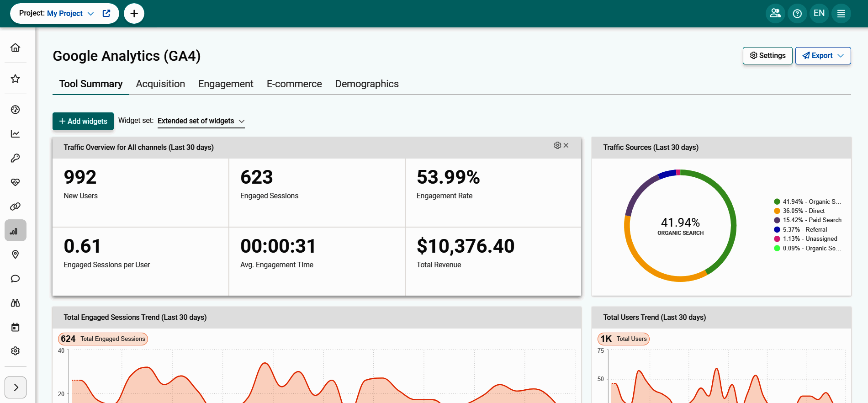The height and width of the screenshot is (403, 868).
Task: Expand the Export dropdown button
Action: (x=823, y=56)
